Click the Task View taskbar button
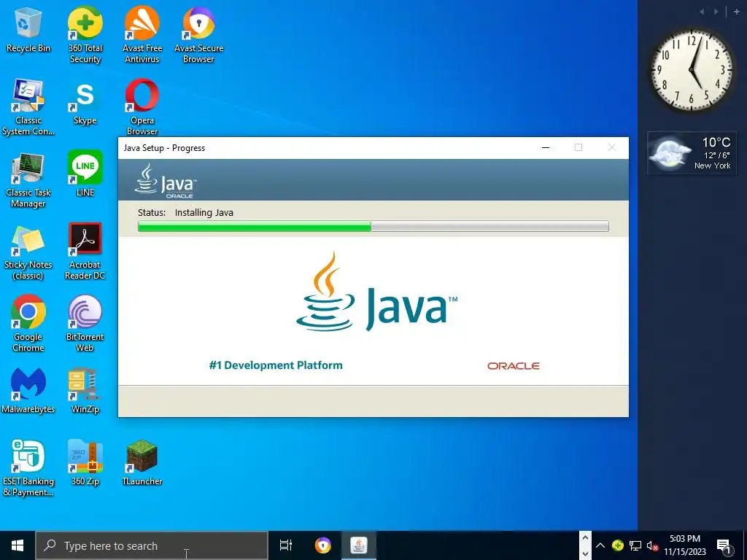 pos(286,545)
